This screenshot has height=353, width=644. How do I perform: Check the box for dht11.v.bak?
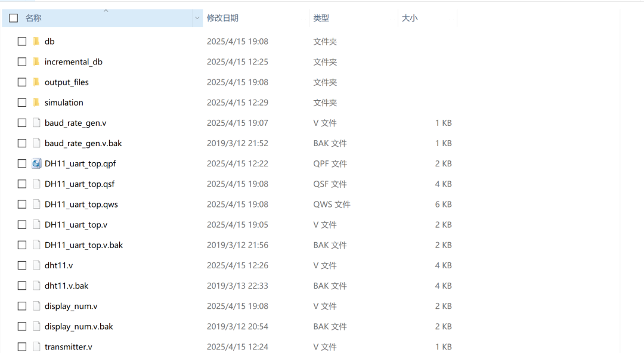point(22,286)
